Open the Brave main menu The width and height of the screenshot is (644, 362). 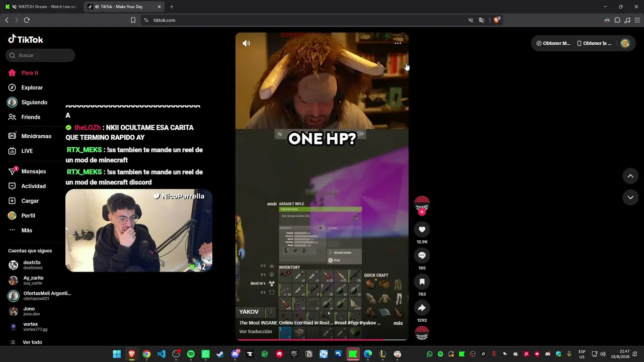coord(637,20)
